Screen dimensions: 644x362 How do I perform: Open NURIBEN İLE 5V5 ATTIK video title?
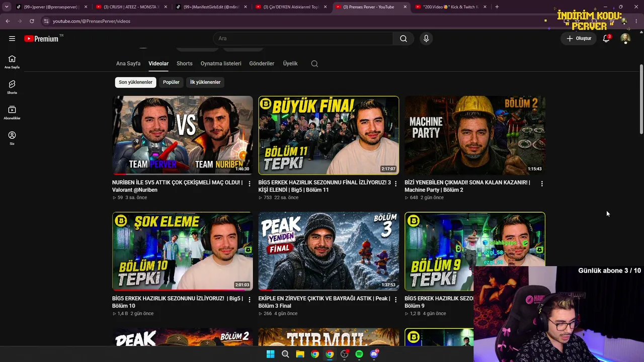(177, 186)
